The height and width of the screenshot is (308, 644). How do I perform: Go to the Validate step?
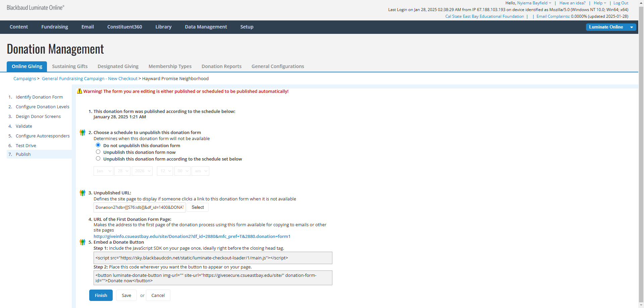24,126
